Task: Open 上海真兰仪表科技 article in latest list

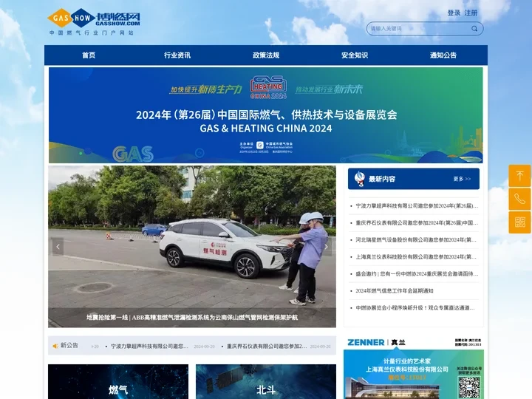Action: click(x=416, y=257)
